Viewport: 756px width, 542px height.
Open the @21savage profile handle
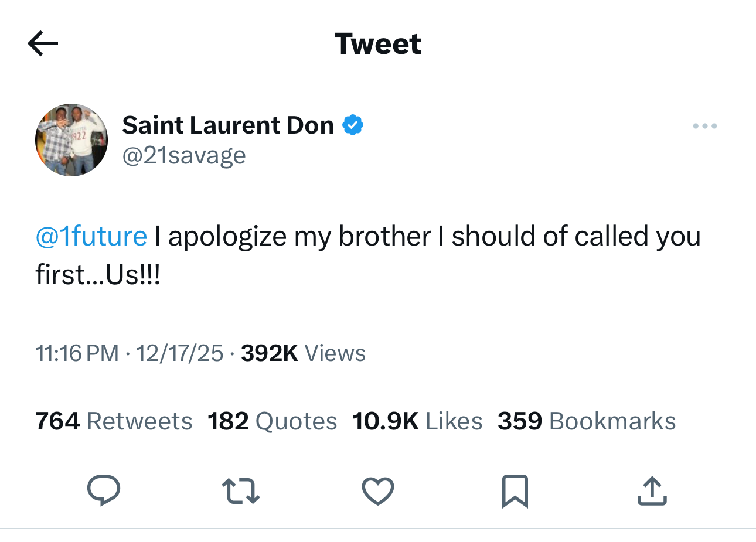pos(184,155)
